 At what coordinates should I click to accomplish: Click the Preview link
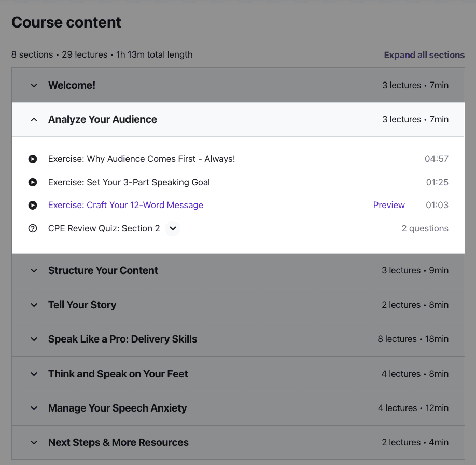[389, 205]
